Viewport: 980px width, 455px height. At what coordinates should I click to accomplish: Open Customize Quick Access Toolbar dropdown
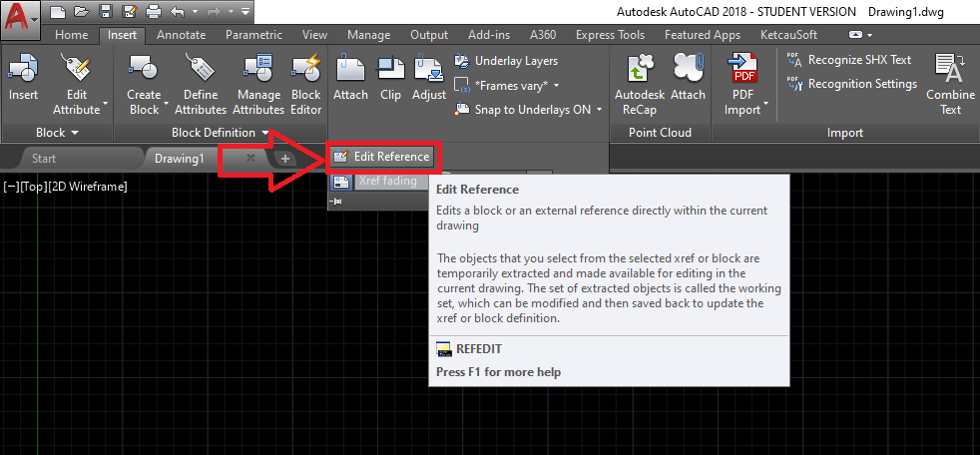click(245, 11)
